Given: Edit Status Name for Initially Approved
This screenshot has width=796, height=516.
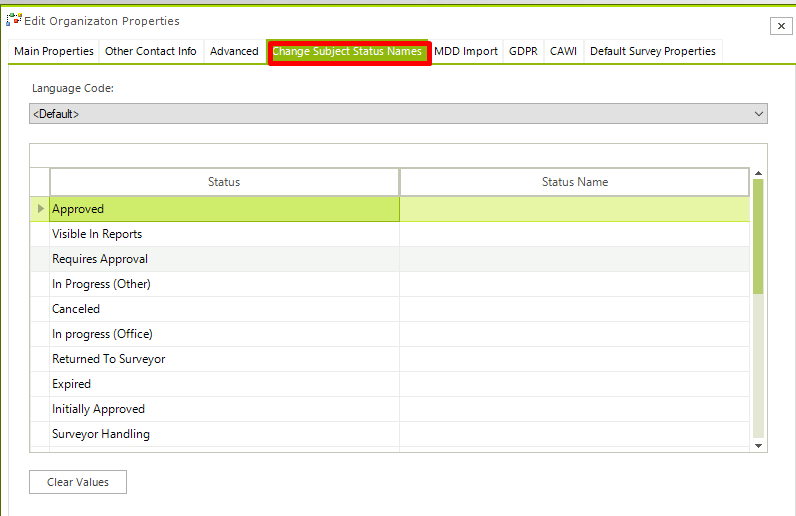Looking at the screenshot, I should (575, 409).
